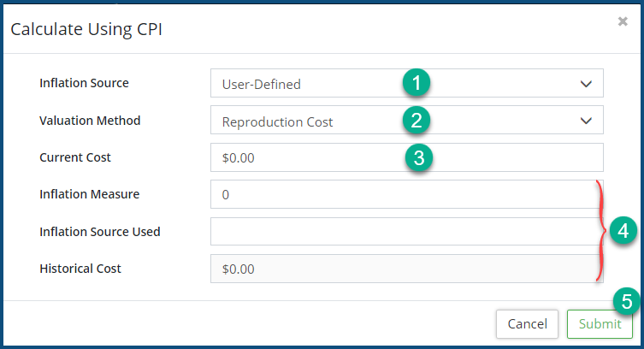644x349 pixels.
Task: Click the green number 2 callout badge
Action: point(417,120)
